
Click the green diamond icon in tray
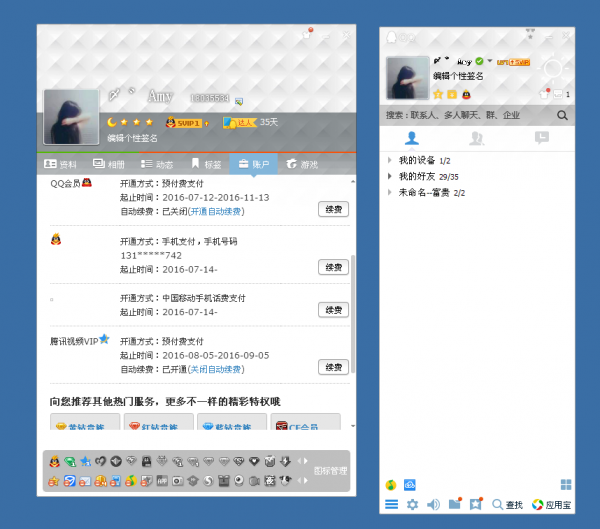point(70,462)
